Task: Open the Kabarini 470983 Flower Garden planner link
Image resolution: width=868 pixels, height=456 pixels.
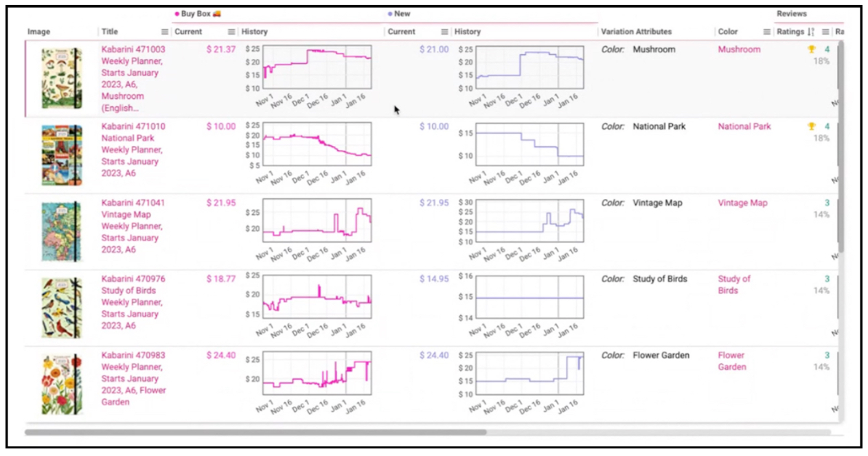Action: [x=134, y=378]
